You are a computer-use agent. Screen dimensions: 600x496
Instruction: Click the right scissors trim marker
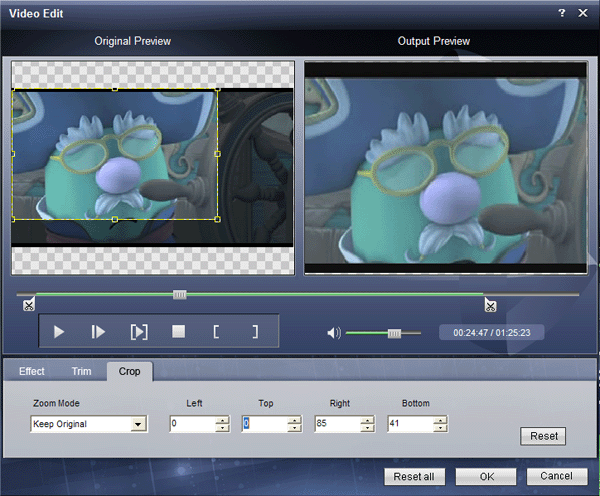click(x=490, y=306)
